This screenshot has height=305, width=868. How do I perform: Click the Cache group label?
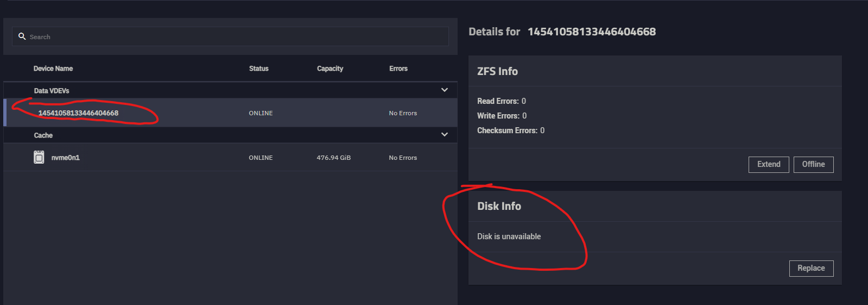coord(43,135)
